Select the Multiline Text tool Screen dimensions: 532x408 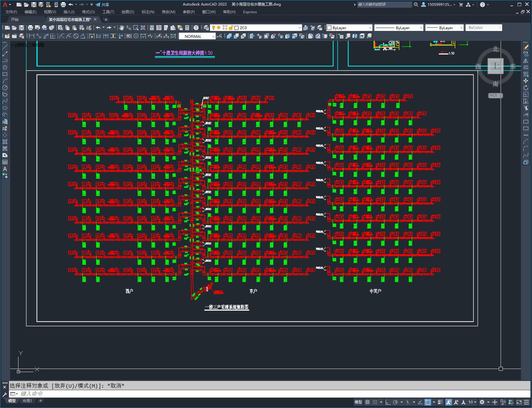[5, 169]
